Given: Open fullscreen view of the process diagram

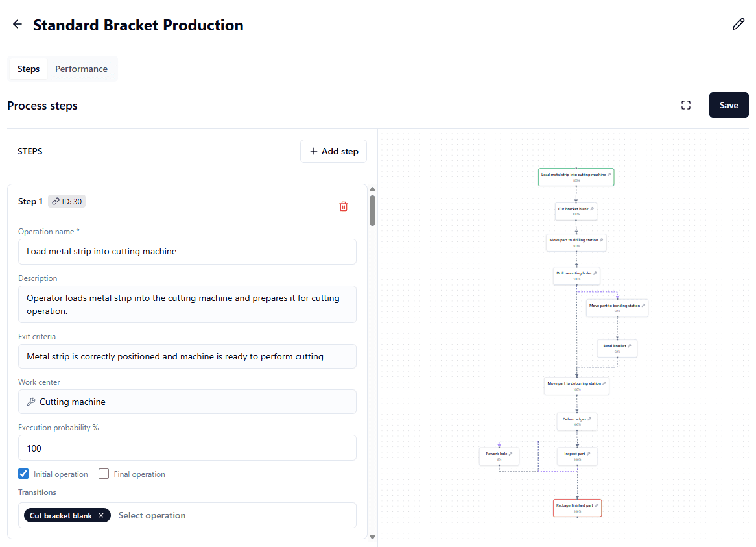Looking at the screenshot, I should tap(686, 104).
